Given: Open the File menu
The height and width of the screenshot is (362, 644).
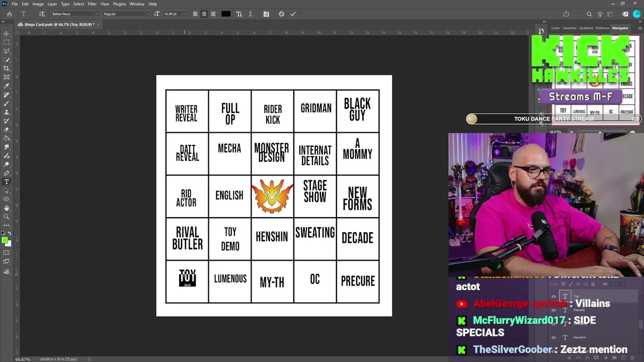Looking at the screenshot, I should 15,4.
